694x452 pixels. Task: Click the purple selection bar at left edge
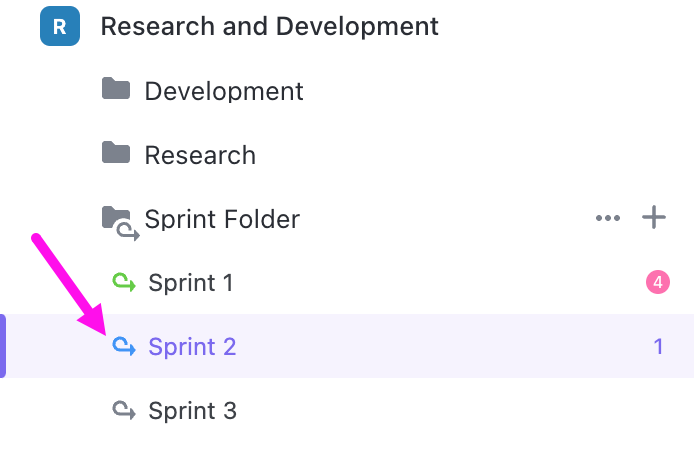coord(3,346)
